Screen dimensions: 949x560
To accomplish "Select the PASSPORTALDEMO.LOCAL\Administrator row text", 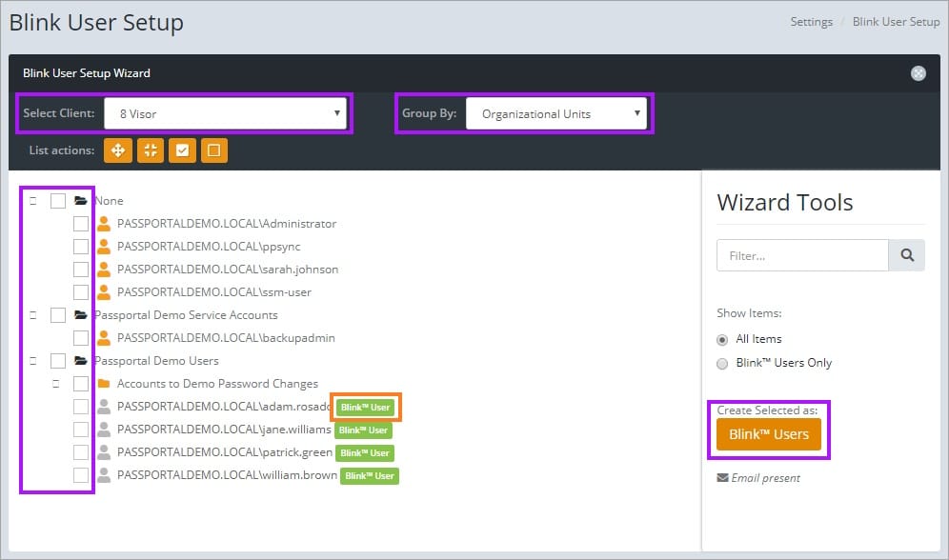I will point(227,224).
